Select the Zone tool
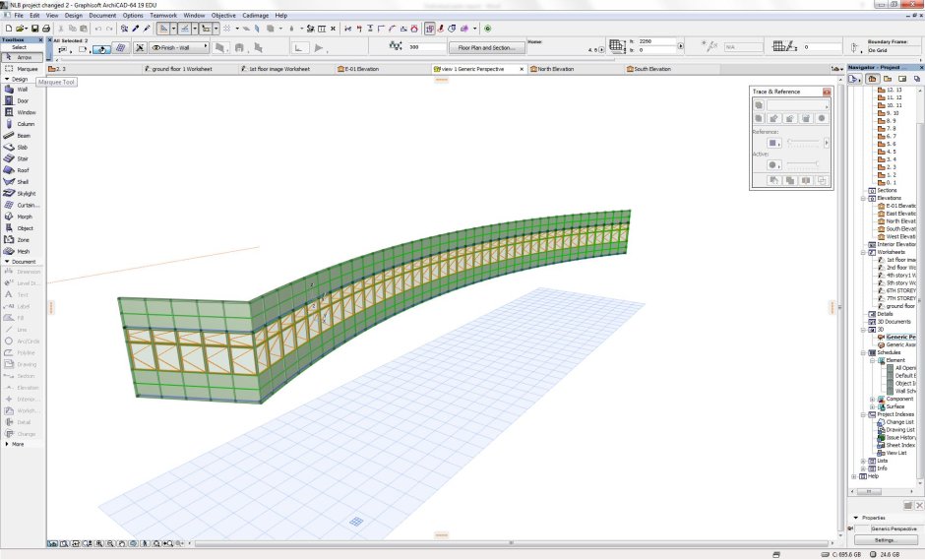The width and height of the screenshot is (925, 560). pyautogui.click(x=22, y=239)
